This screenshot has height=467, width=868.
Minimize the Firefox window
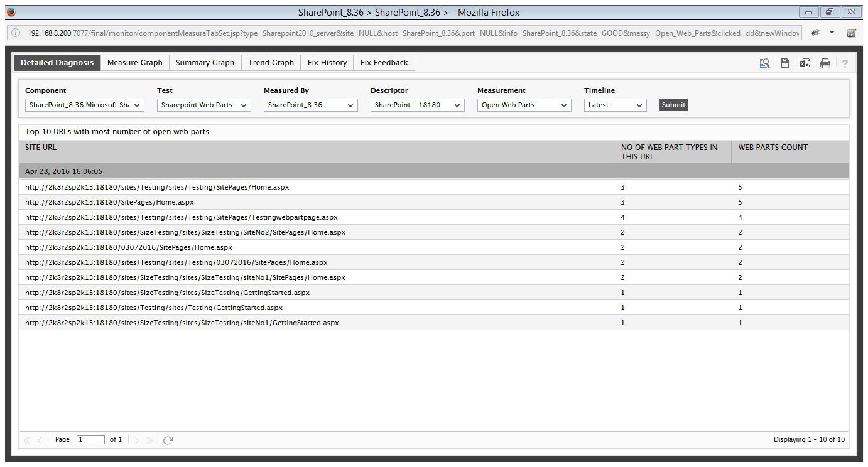point(808,12)
